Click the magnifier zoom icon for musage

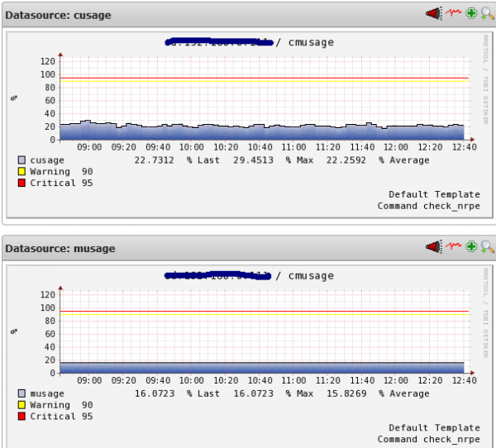pos(487,246)
